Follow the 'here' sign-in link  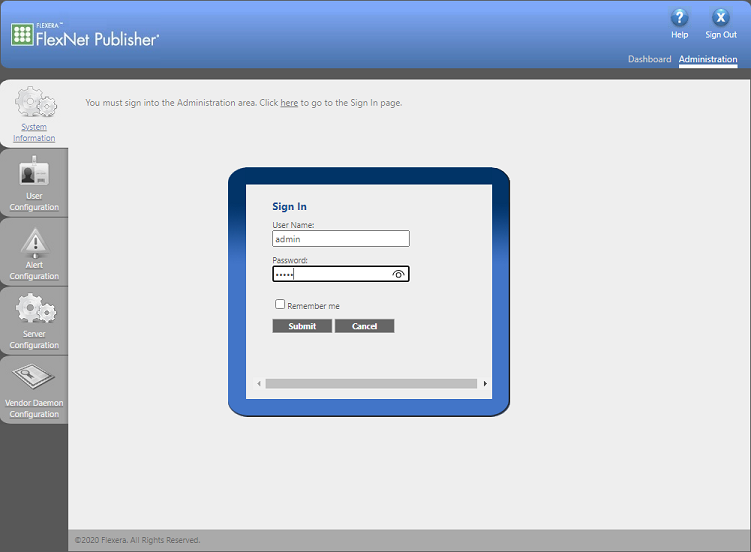(289, 103)
